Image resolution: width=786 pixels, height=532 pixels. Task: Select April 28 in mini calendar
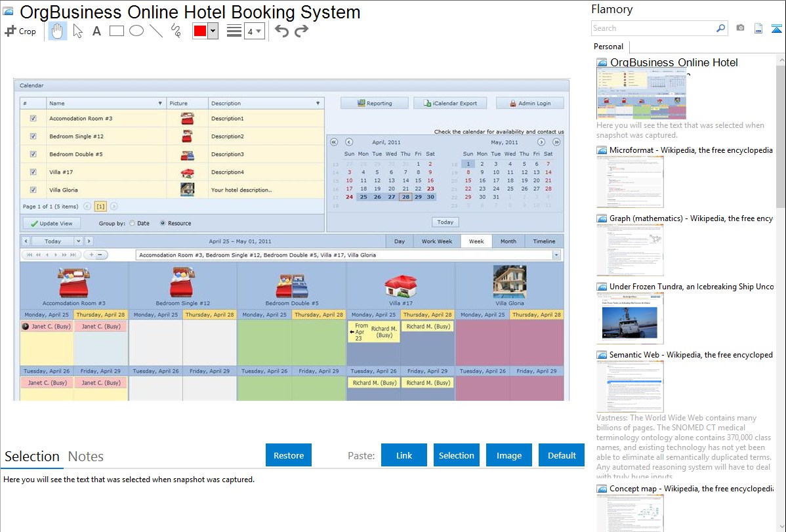pyautogui.click(x=405, y=197)
